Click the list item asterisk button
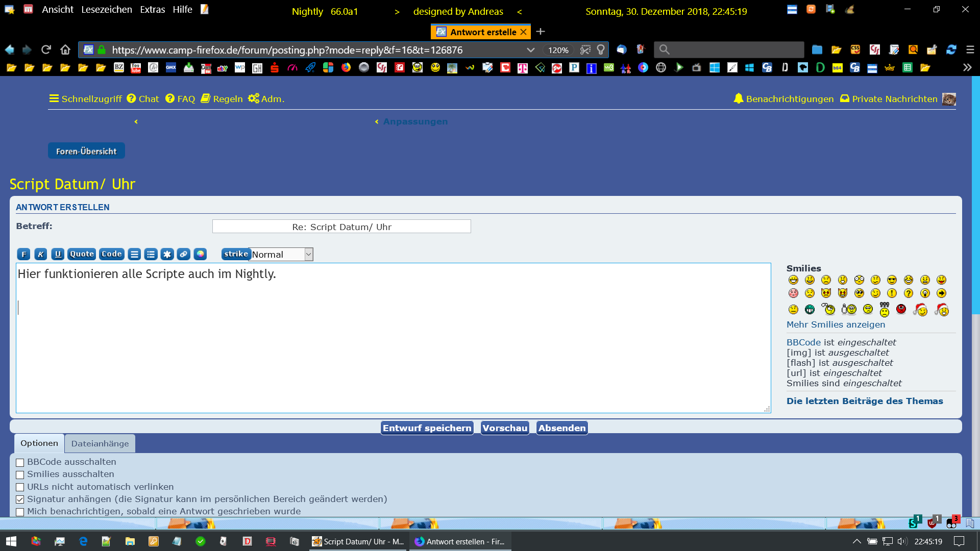 pos(167,254)
